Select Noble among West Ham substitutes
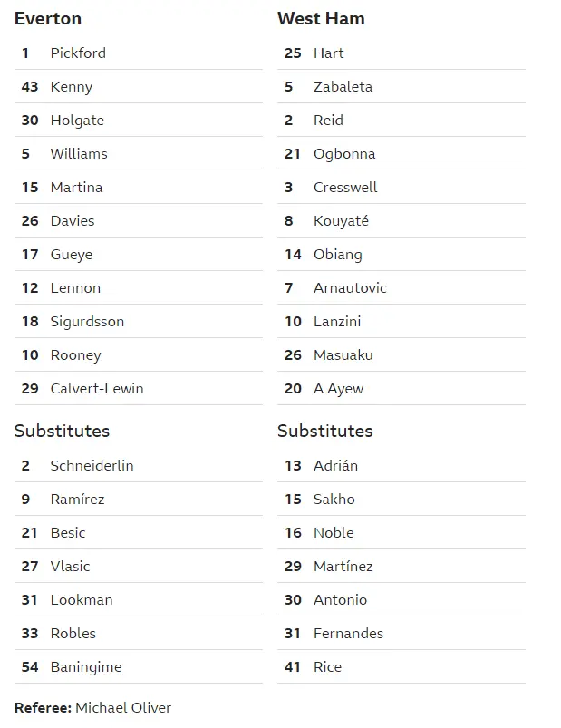561x728 pixels. [334, 533]
